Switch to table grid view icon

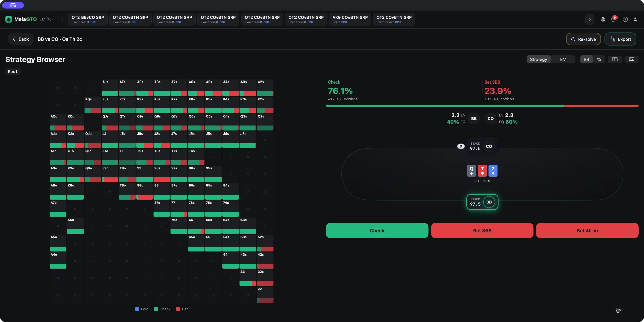[x=615, y=59]
